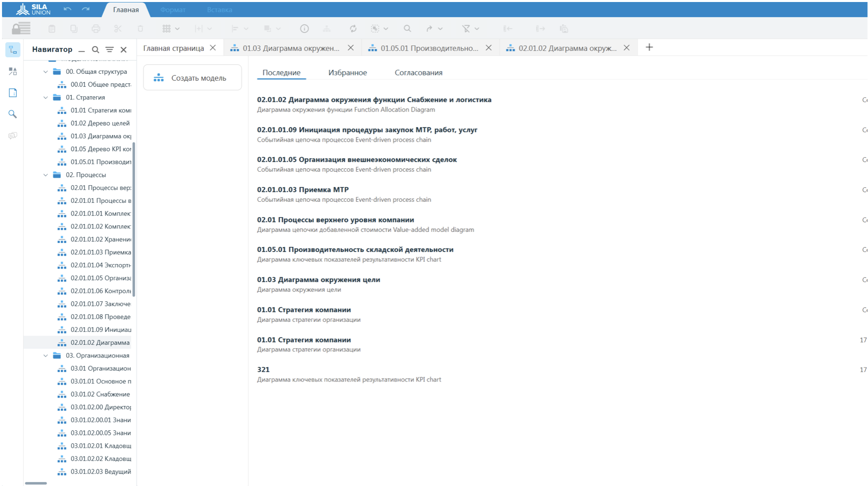Click the refresh icon in the toolbar
This screenshot has height=486, width=868.
coord(353,29)
